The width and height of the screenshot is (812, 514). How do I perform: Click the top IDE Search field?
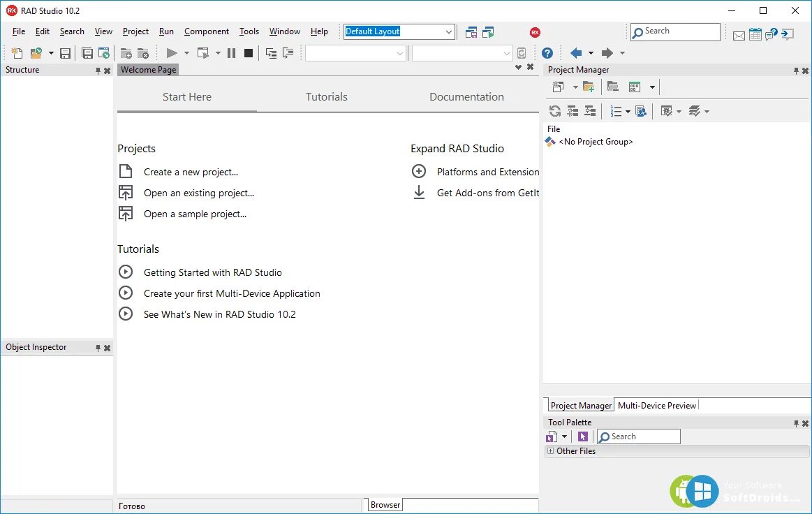[675, 31]
